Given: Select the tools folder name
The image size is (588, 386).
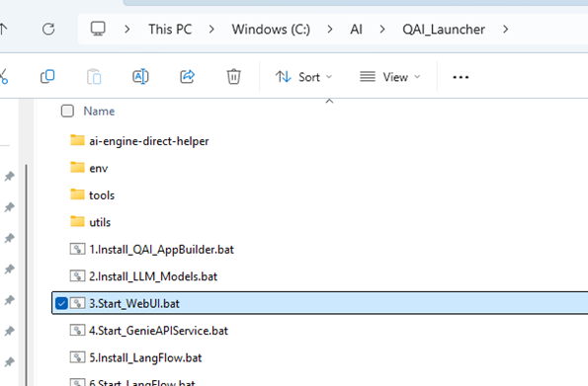Looking at the screenshot, I should point(102,195).
